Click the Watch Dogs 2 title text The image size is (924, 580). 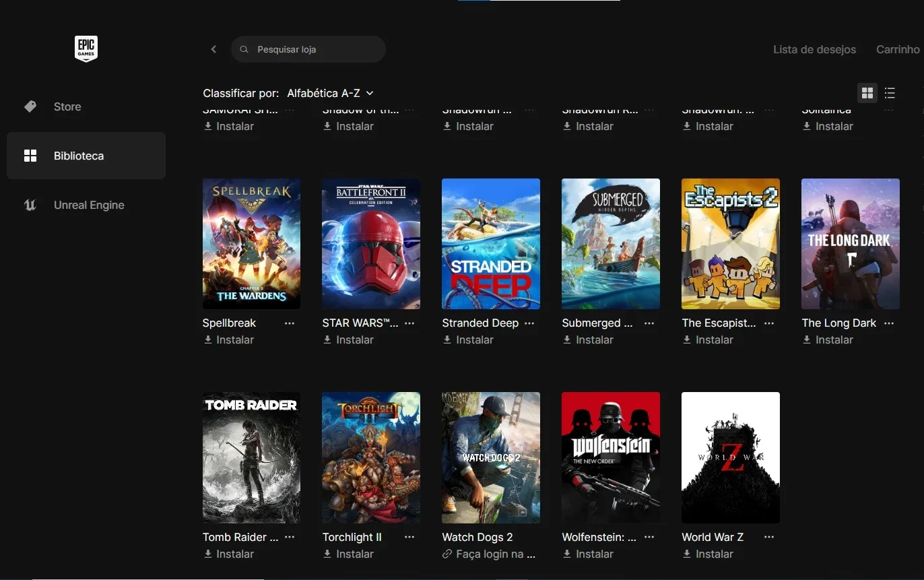477,537
